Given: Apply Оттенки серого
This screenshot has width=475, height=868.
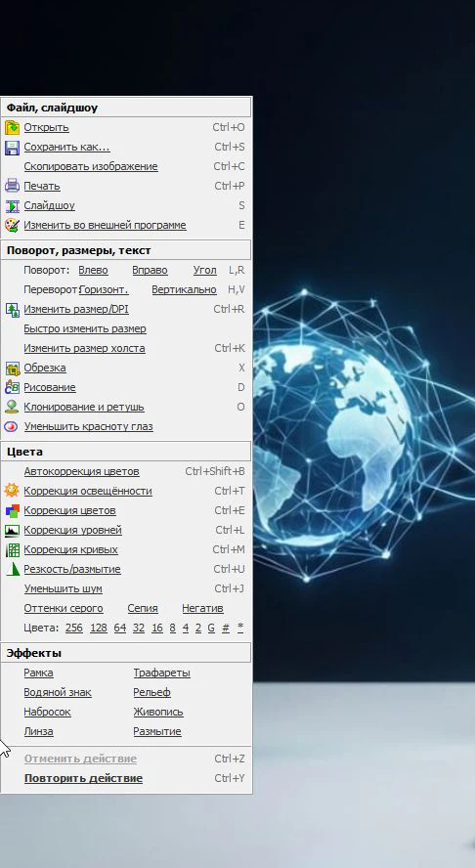Looking at the screenshot, I should click(64, 608).
